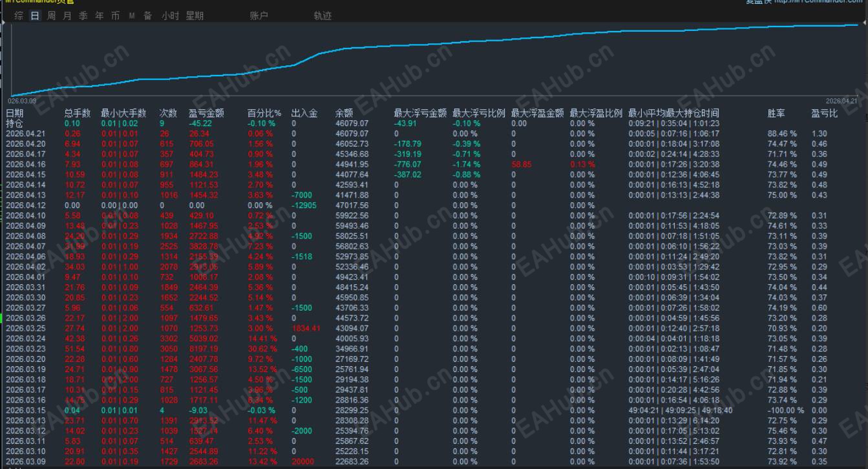Image resolution: width=868 pixels, height=469 pixels.
Task: Open the 账户 account tab
Action: click(x=259, y=16)
